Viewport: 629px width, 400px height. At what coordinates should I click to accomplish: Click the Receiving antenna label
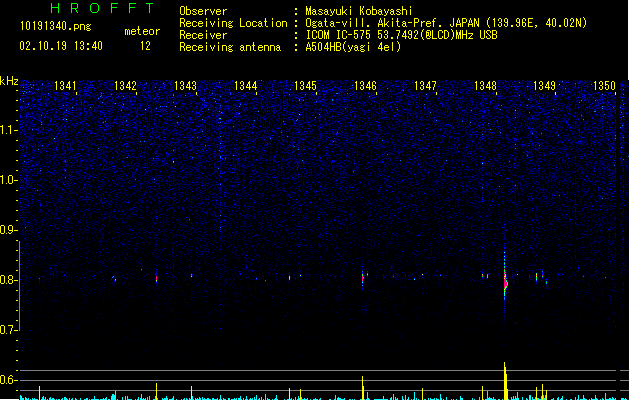tap(230, 47)
